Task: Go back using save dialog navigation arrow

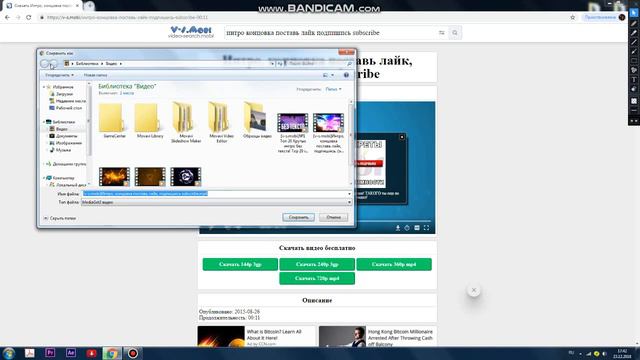Action: tap(44, 64)
